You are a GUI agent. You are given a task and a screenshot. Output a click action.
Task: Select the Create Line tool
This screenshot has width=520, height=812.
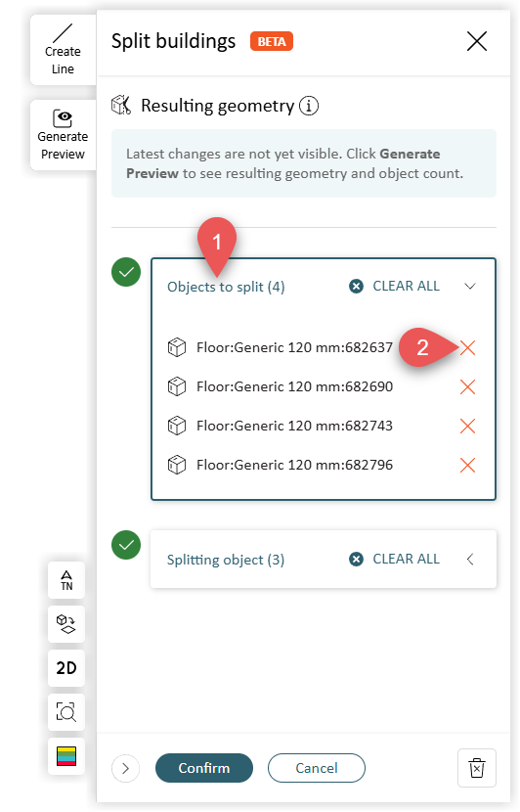[63, 50]
